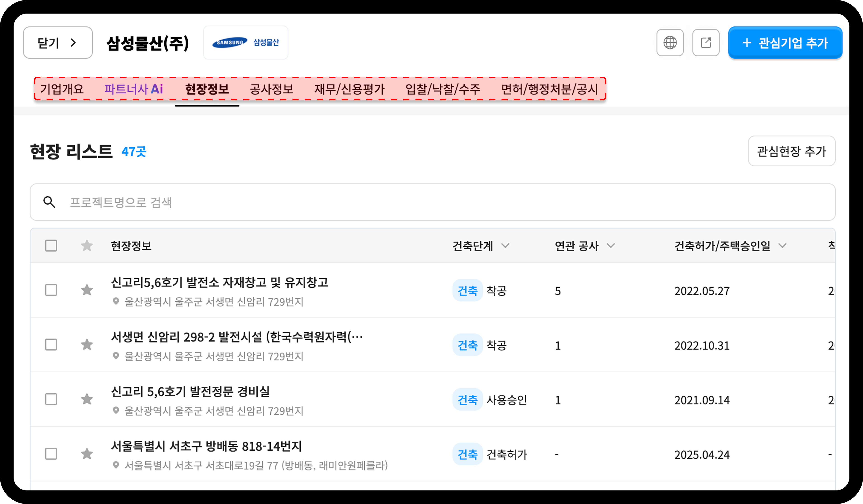863x504 pixels.
Task: Expand the 연관 공사 column filter
Action: pyautogui.click(x=611, y=246)
